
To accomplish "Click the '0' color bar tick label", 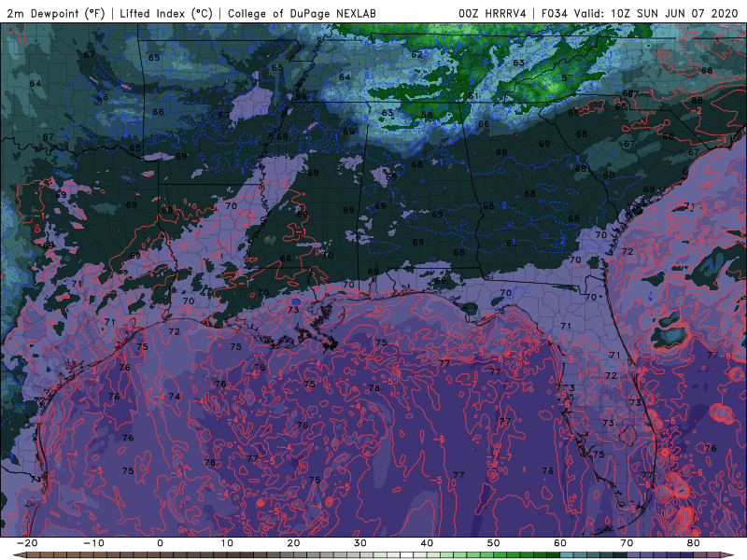I will click(x=160, y=543).
